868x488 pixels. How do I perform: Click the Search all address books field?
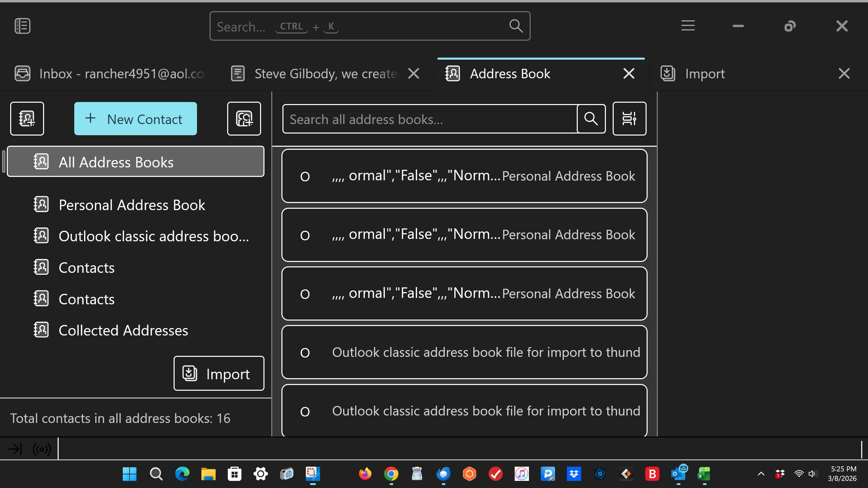(429, 119)
